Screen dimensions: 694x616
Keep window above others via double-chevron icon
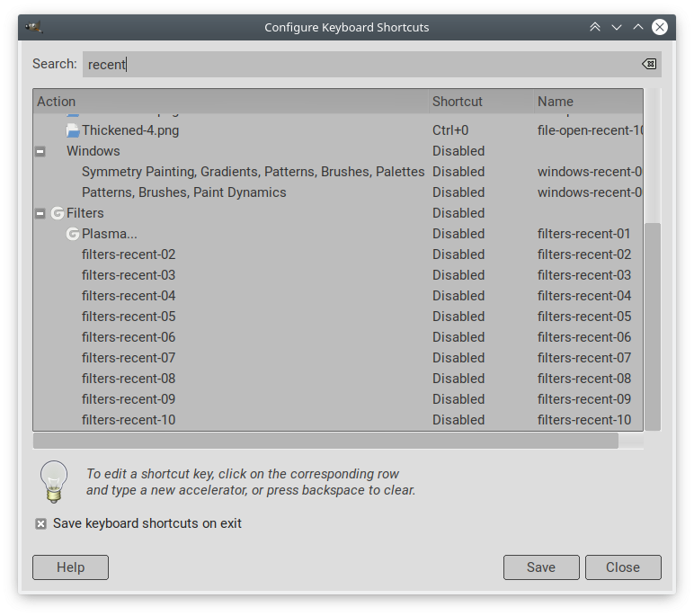[595, 28]
